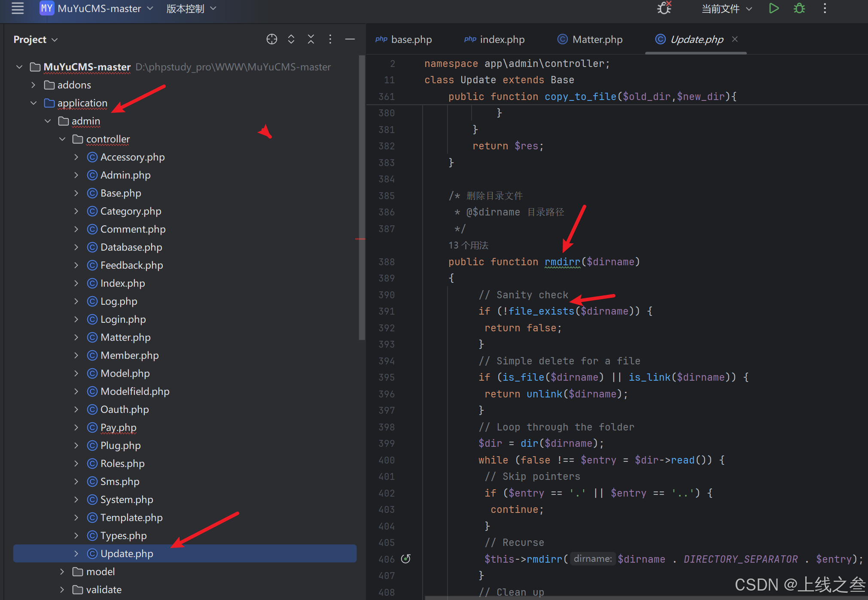
Task: Expand the model folder
Action: tap(62, 572)
